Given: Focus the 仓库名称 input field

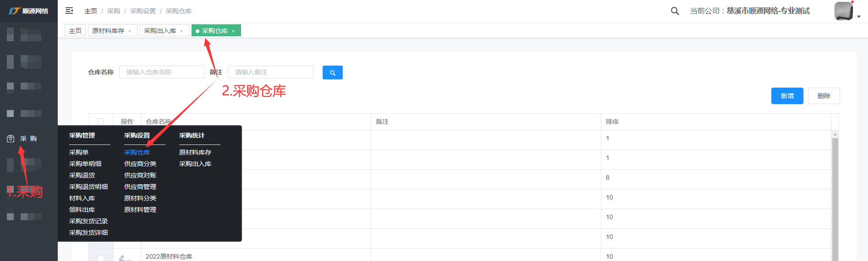Looking at the screenshot, I should pos(162,72).
